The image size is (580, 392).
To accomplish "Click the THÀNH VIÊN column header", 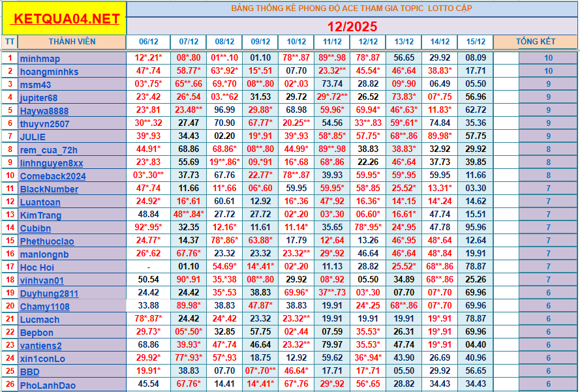I will point(72,42).
